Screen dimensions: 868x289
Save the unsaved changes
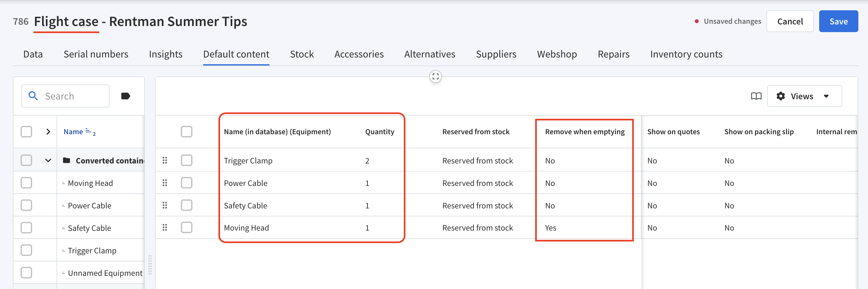point(838,22)
